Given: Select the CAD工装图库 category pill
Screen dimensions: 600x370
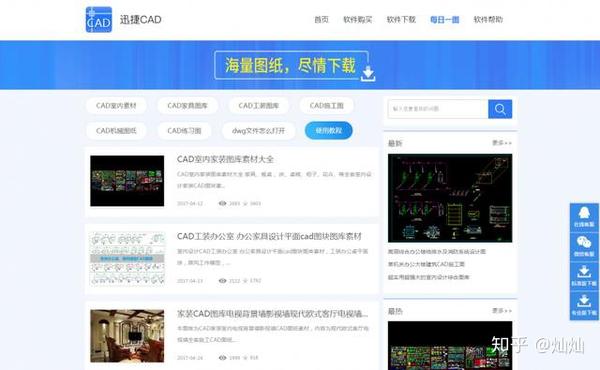Looking at the screenshot, I should [259, 106].
